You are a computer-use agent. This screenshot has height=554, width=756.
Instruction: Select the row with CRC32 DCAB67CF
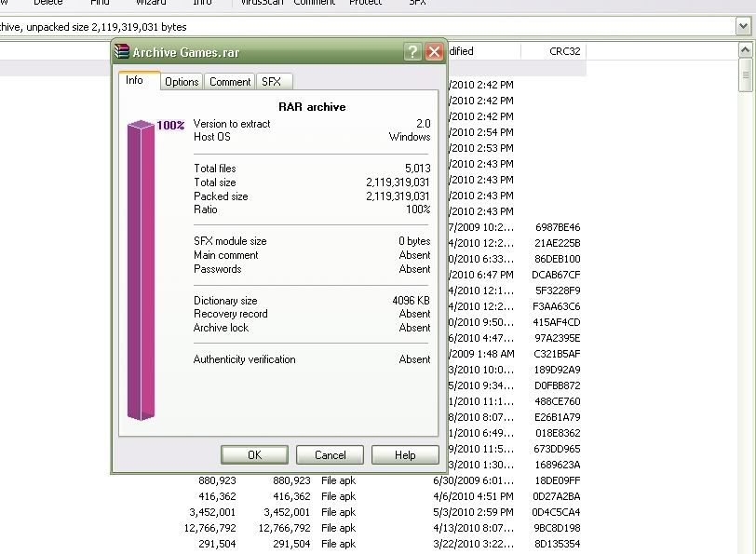click(517, 275)
